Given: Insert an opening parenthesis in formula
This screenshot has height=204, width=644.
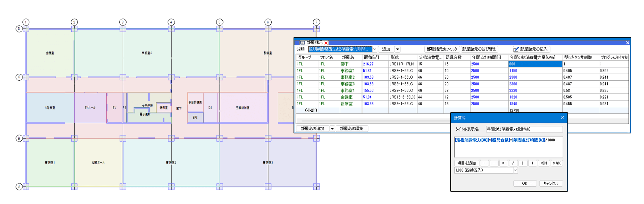Looking at the screenshot, I should (523, 163).
